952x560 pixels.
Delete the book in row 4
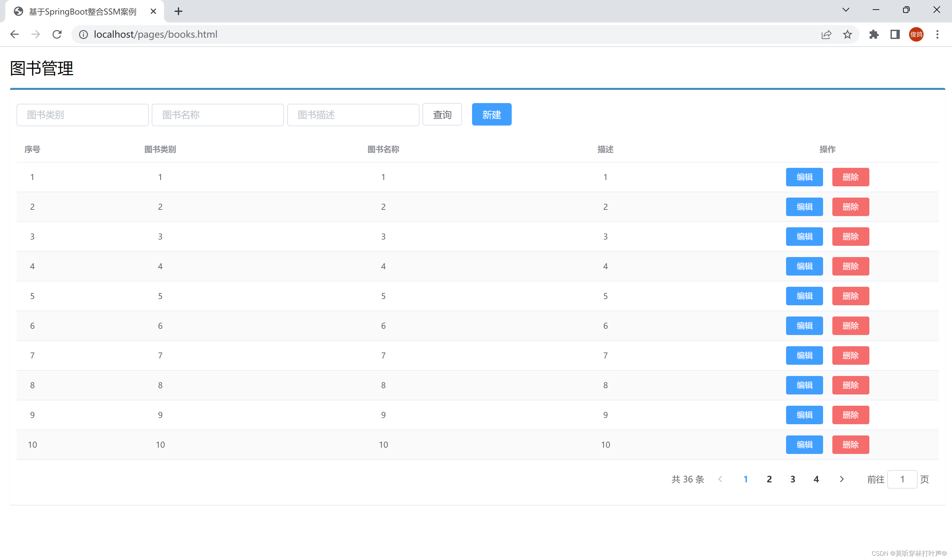click(851, 266)
